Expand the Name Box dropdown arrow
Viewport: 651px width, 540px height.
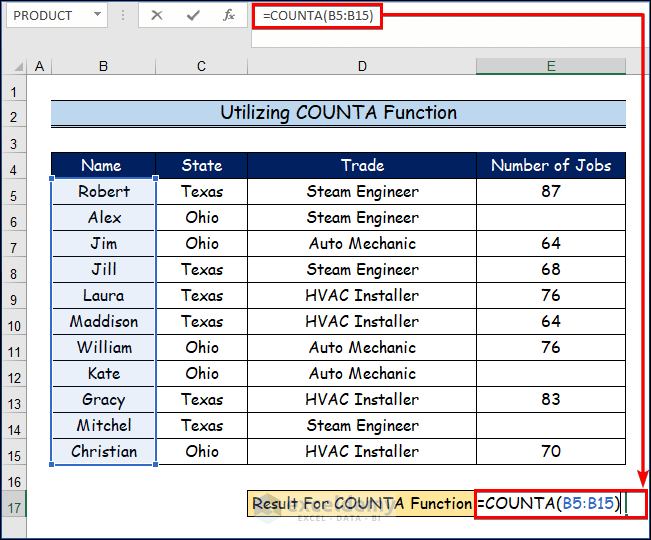click(x=97, y=15)
